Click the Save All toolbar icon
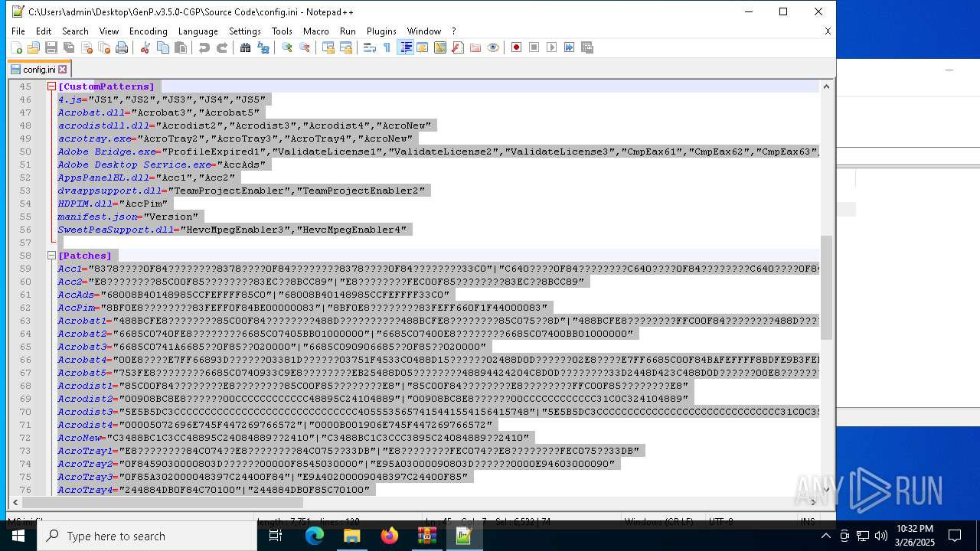Image resolution: width=980 pixels, height=551 pixels. coord(69,47)
